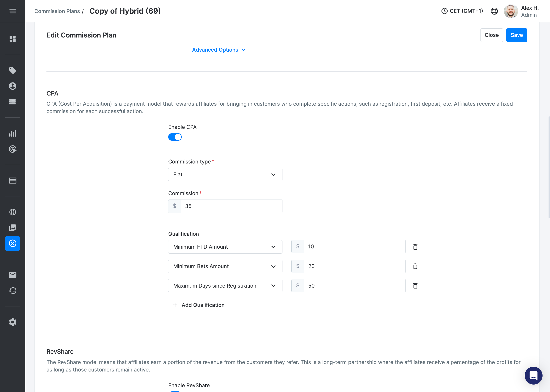Add a new qualification rule
Image resolution: width=550 pixels, height=392 pixels.
click(198, 305)
